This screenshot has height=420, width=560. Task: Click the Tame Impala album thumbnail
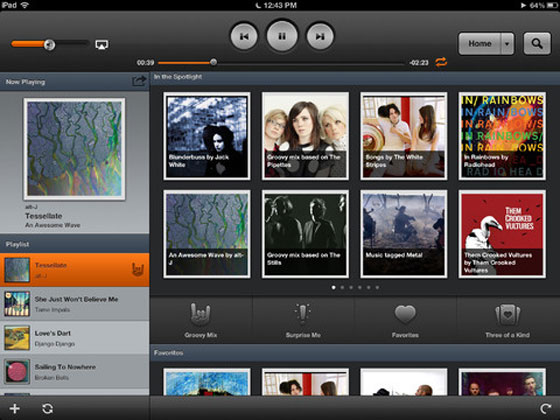point(17,304)
